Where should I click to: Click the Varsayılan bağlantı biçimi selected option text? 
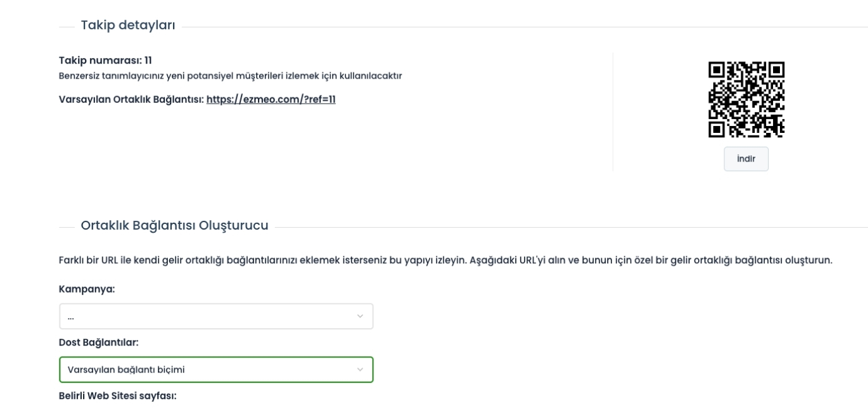click(126, 369)
